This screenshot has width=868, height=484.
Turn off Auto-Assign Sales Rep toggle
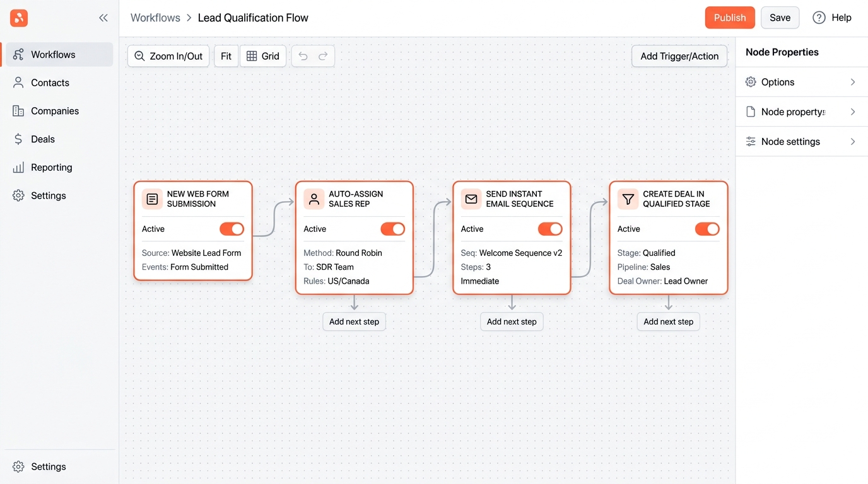393,229
